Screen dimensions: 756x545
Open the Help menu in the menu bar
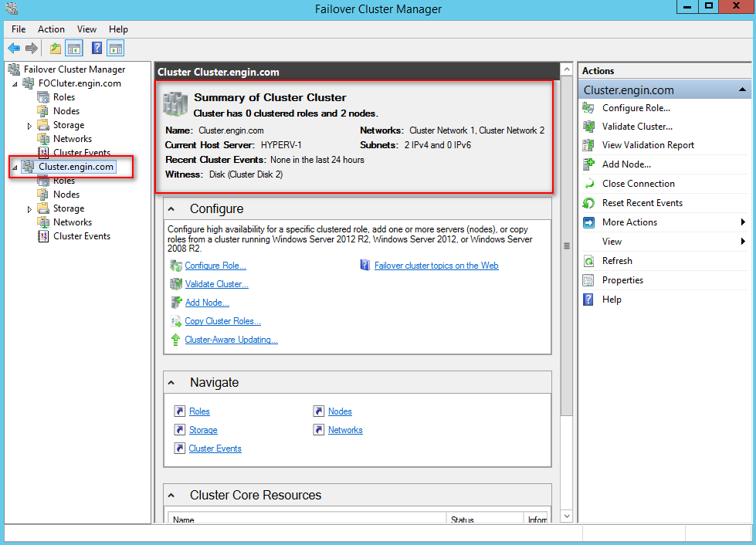tap(118, 29)
